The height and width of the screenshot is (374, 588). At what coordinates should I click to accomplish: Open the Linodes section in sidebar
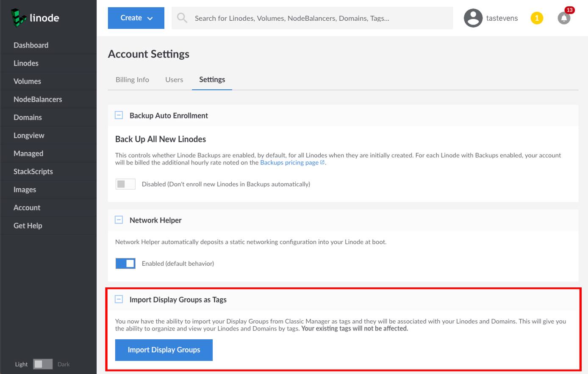pyautogui.click(x=26, y=63)
